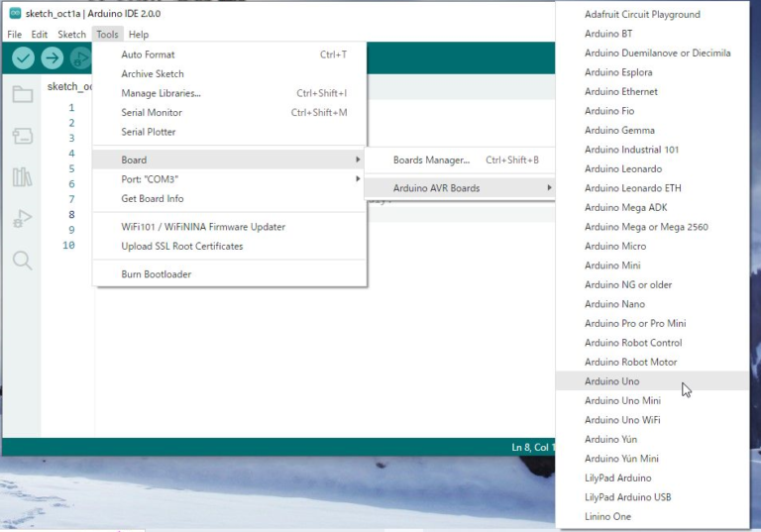This screenshot has height=532, width=761.
Task: Choose Archive Sketch menu entry
Action: tap(230, 73)
